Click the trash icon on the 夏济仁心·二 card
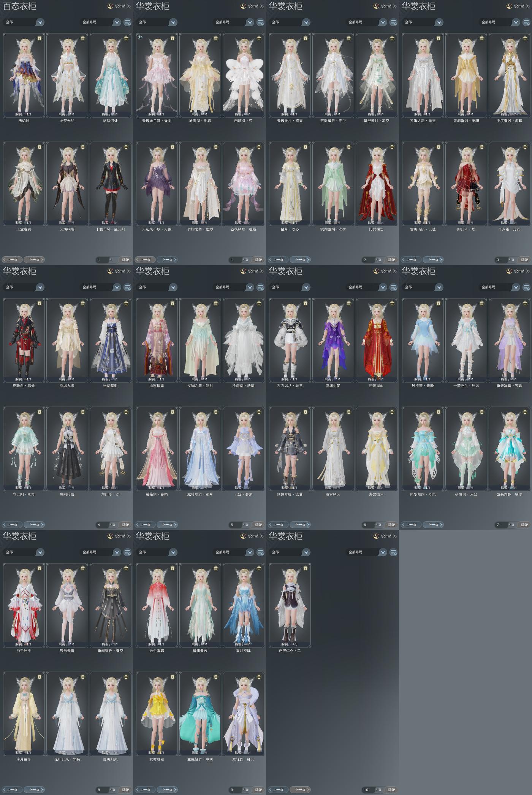This screenshot has width=532, height=795. (x=306, y=568)
